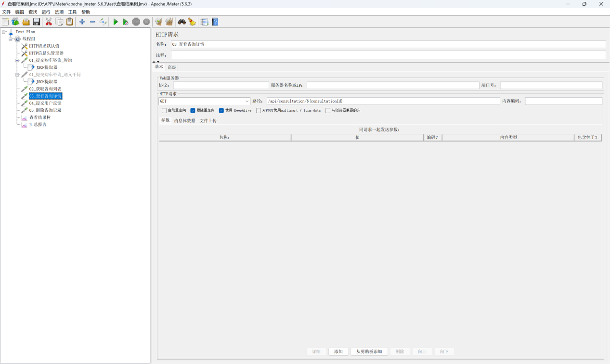Click the 端口号 input field
This screenshot has height=364, width=610.
click(551, 85)
